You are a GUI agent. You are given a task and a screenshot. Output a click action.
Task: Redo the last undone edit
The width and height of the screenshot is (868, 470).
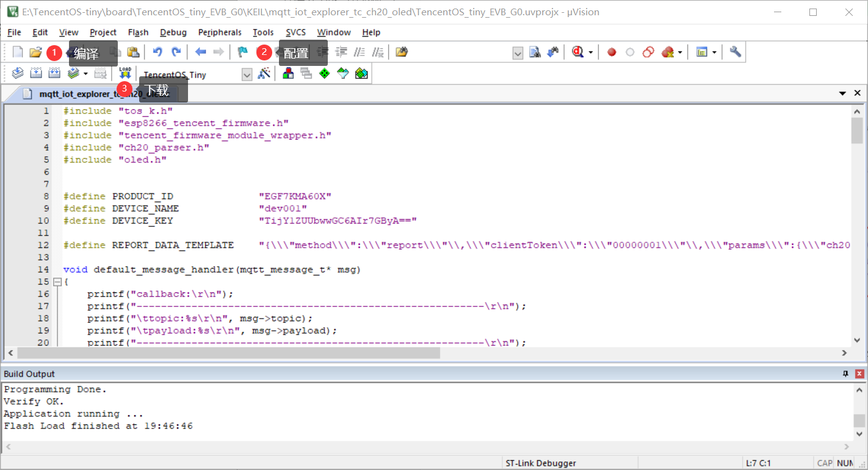(x=176, y=52)
